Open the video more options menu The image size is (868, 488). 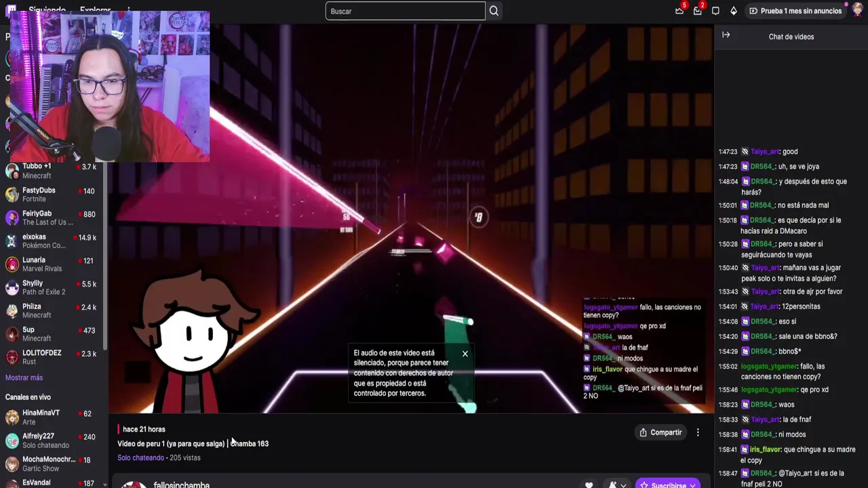[698, 432]
